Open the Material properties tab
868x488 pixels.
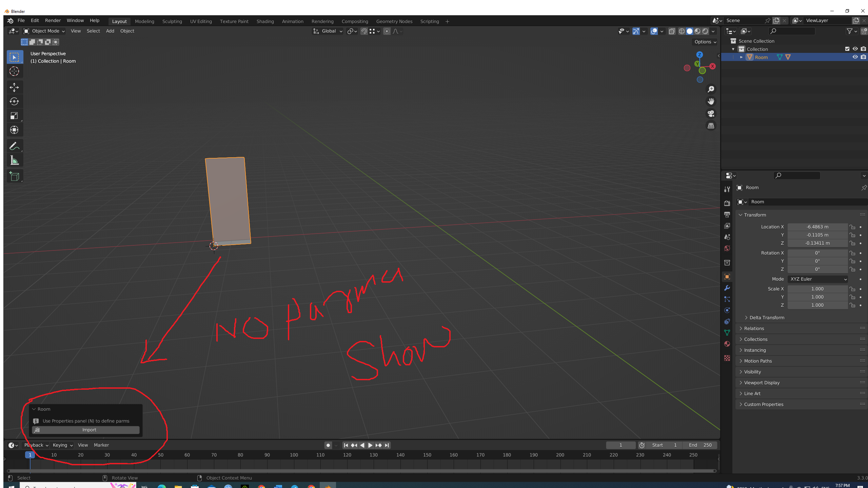(727, 344)
